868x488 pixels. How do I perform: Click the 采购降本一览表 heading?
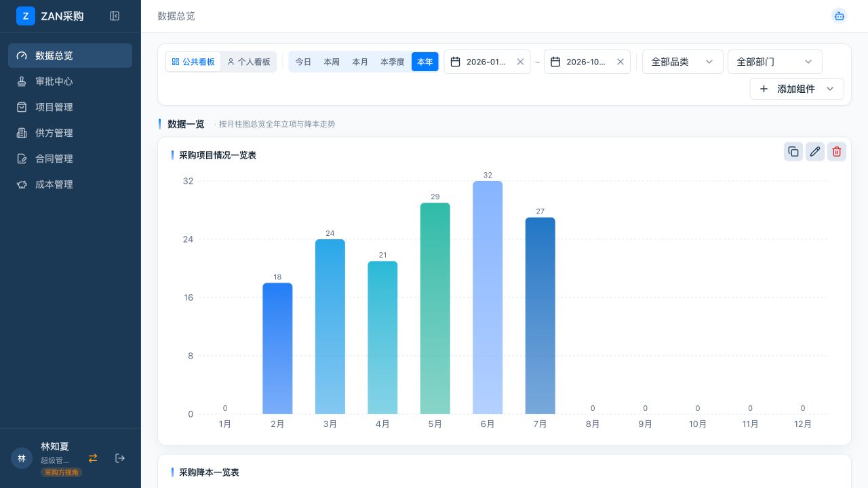click(x=209, y=472)
